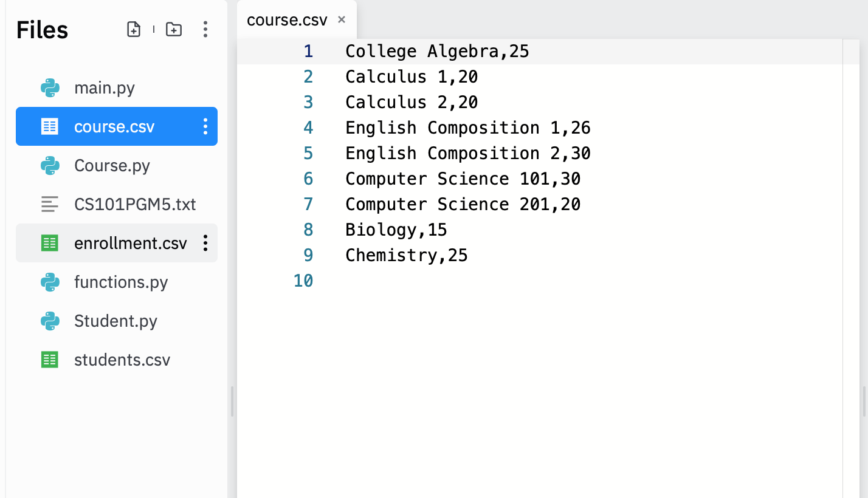Open Student.py in the sidebar
This screenshot has height=498, width=868.
[x=115, y=321]
